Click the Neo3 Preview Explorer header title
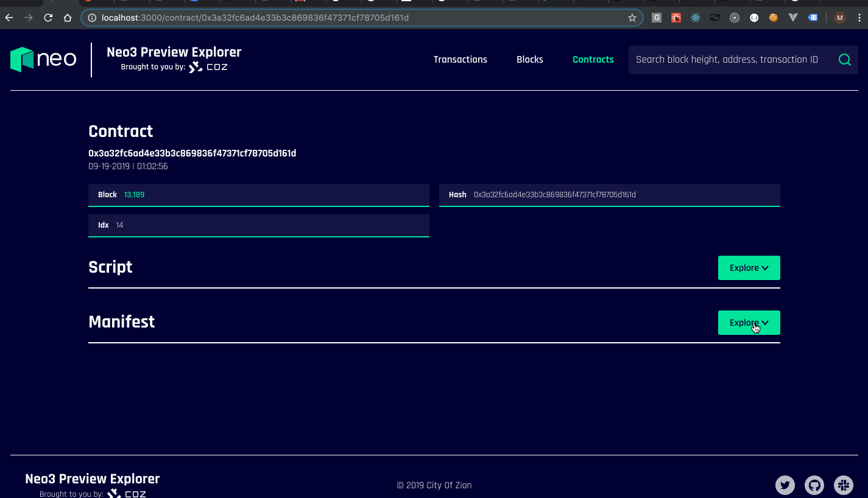Viewport: 868px width, 498px height. [x=174, y=52]
